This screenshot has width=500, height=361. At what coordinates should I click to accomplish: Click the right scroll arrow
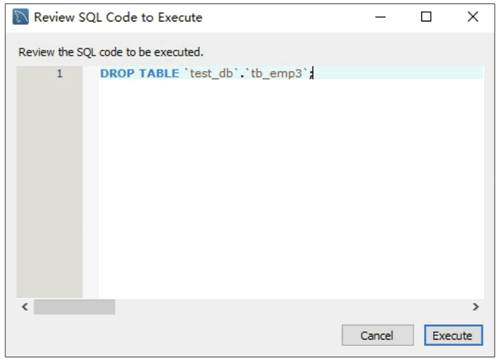(476, 307)
